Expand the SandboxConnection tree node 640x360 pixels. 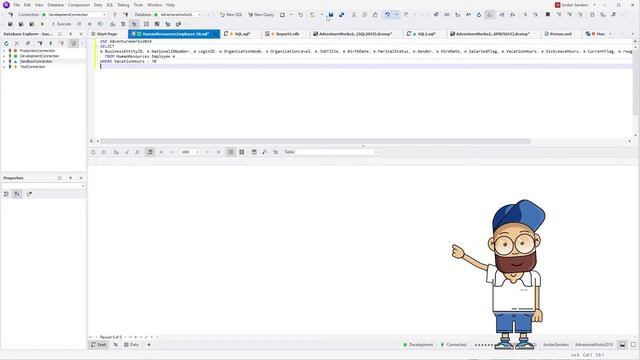[4, 61]
